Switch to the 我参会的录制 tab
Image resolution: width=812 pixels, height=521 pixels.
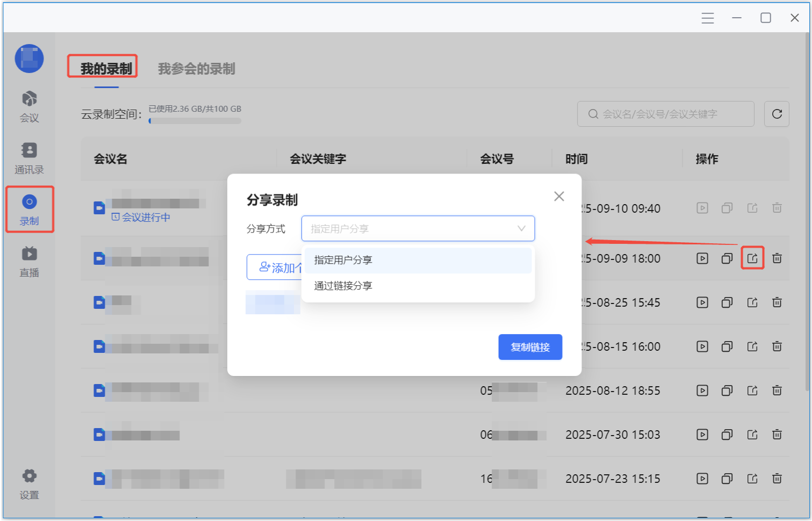[x=196, y=69]
